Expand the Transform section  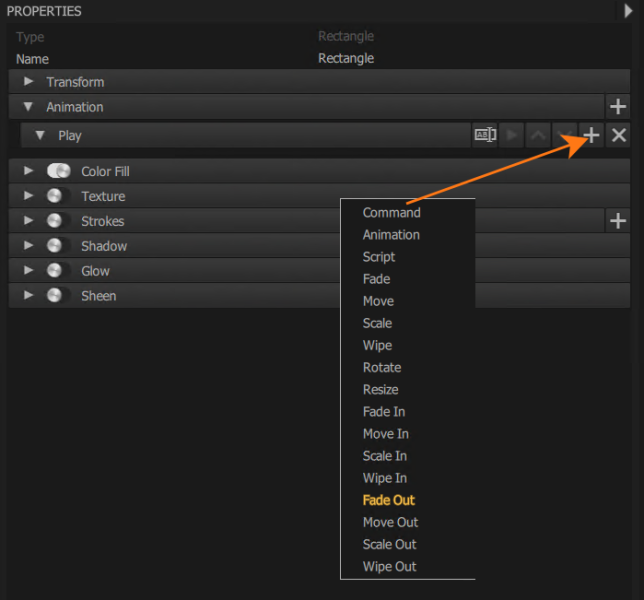[28, 81]
